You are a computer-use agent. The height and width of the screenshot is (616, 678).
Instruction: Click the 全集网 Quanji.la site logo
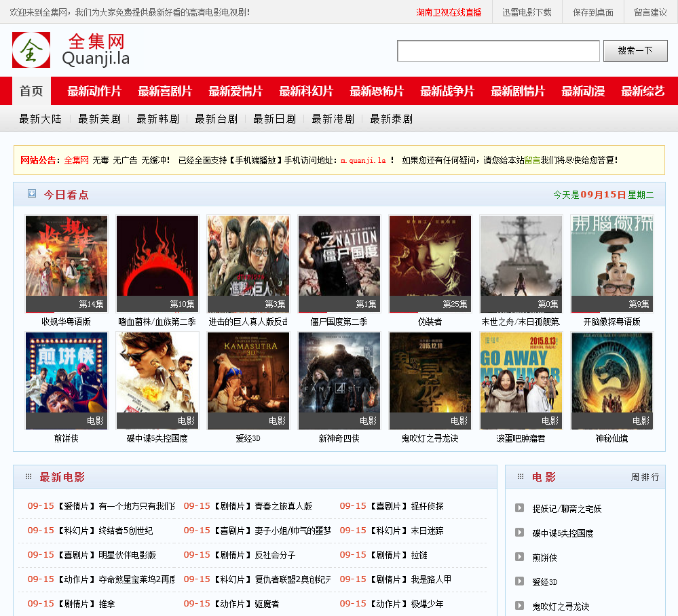(x=71, y=50)
